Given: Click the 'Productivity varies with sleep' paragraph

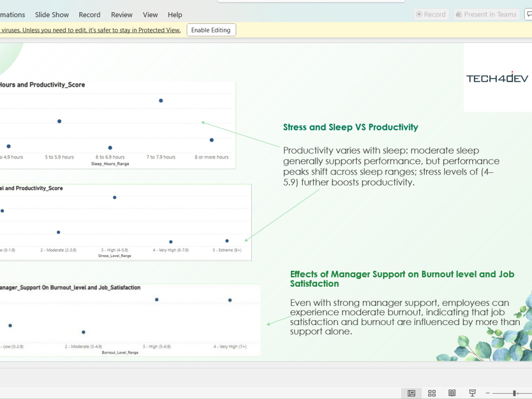Looking at the screenshot, I should [391, 166].
